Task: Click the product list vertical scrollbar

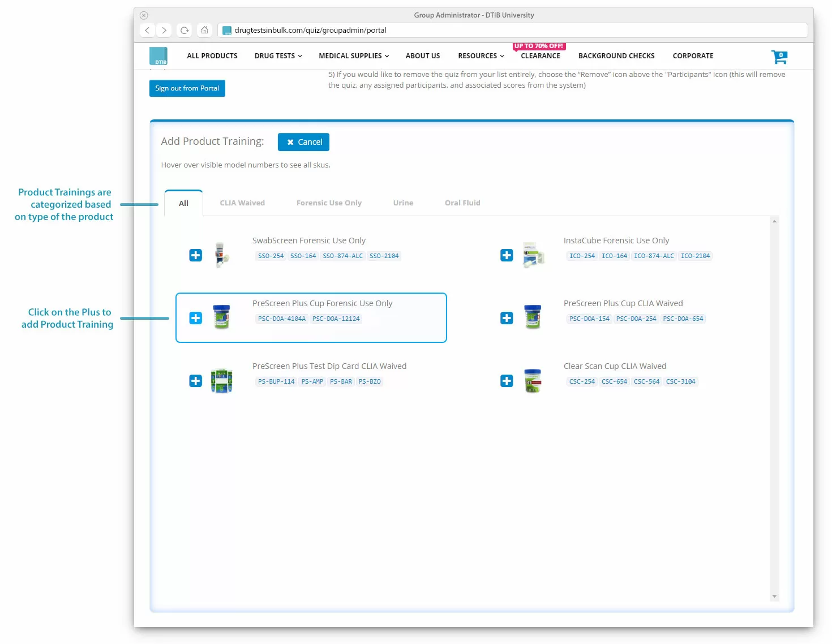Action: click(774, 407)
